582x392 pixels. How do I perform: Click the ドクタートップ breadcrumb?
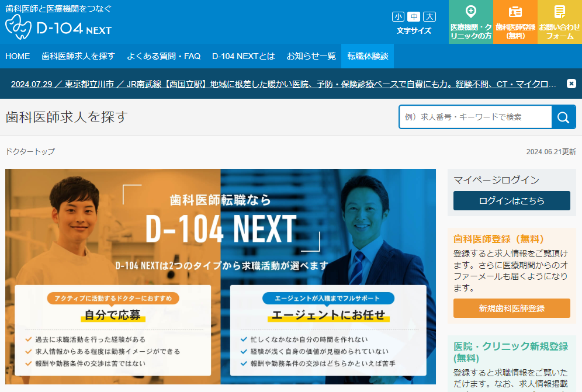pyautogui.click(x=30, y=151)
